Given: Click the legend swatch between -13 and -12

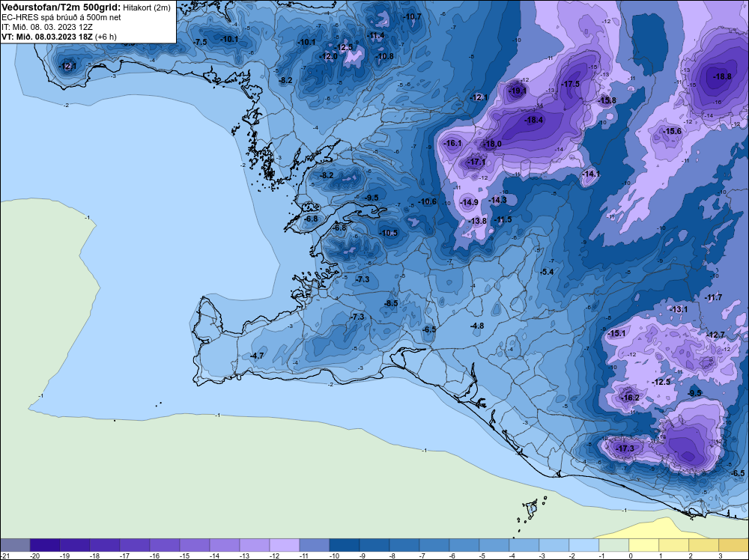Looking at the screenshot, I should [255, 545].
